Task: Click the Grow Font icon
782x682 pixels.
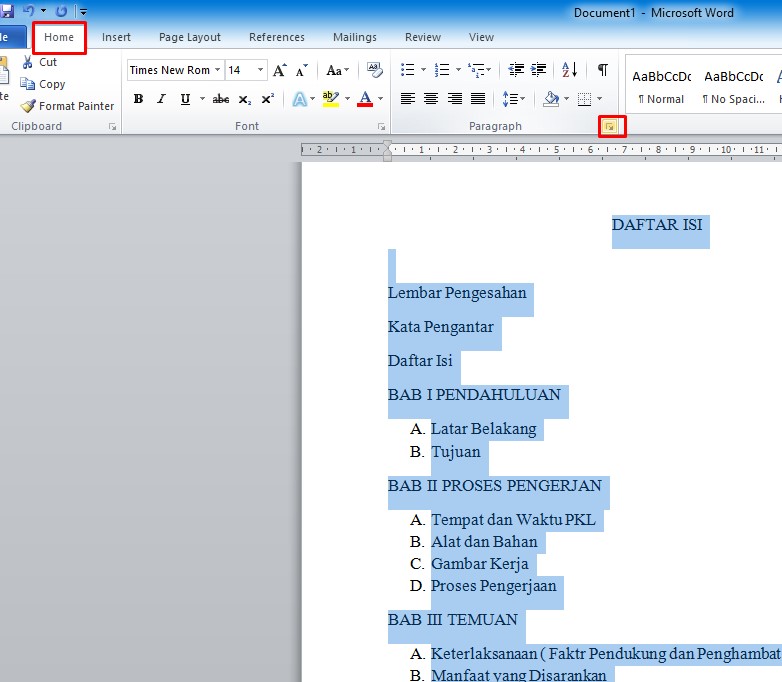Action: click(x=280, y=70)
